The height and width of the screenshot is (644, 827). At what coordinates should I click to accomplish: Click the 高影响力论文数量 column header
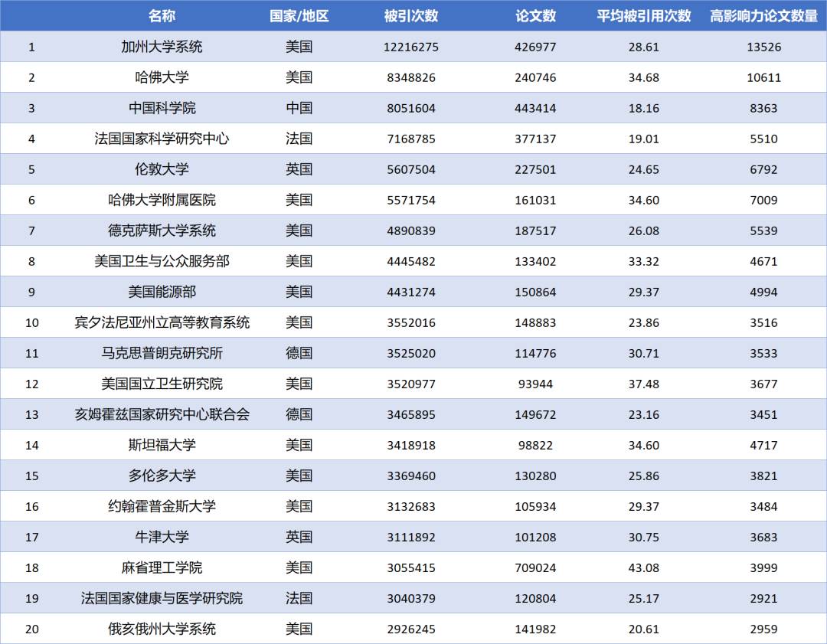(764, 14)
